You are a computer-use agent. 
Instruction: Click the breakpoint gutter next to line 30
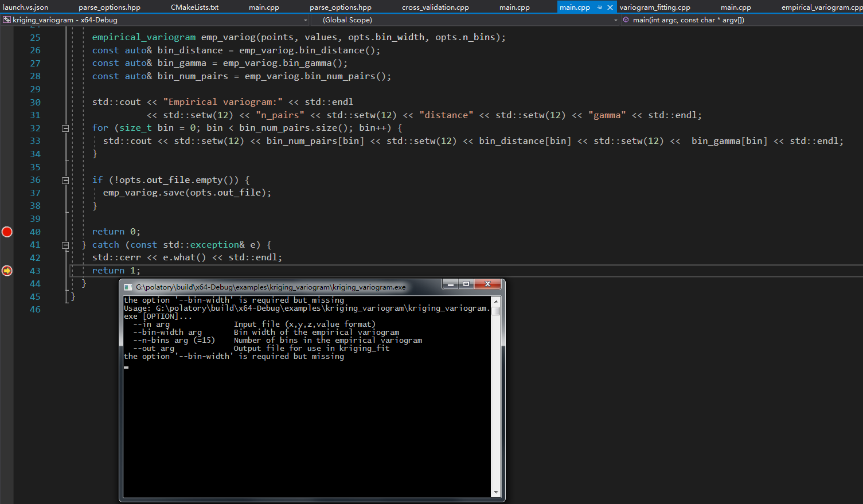tap(7, 101)
